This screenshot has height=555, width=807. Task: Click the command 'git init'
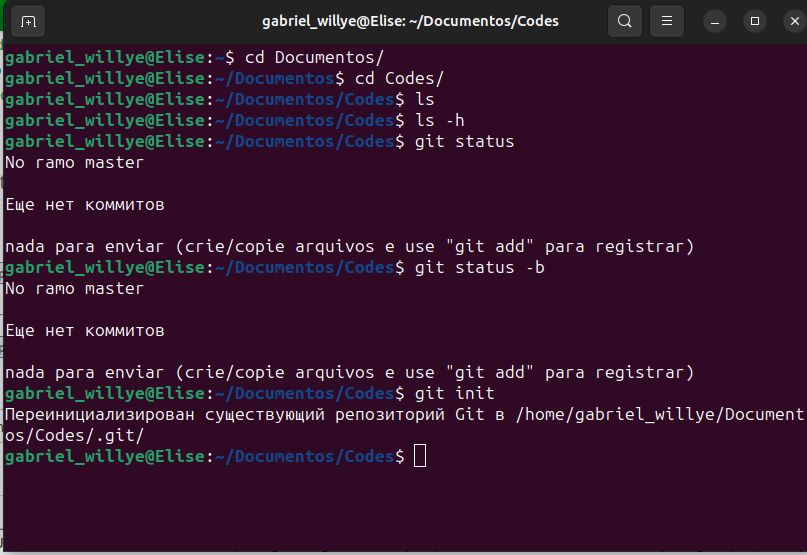coord(454,393)
